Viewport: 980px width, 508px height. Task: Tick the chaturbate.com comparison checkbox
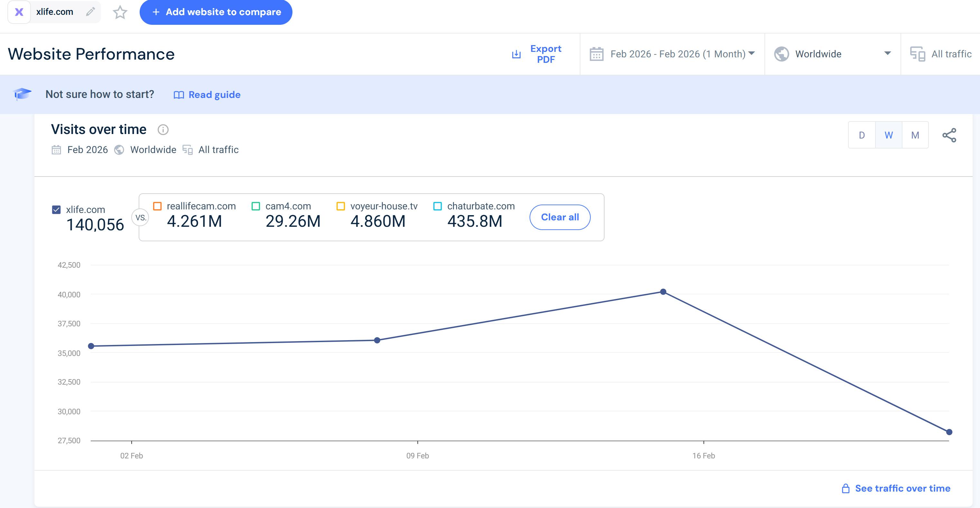tap(438, 206)
